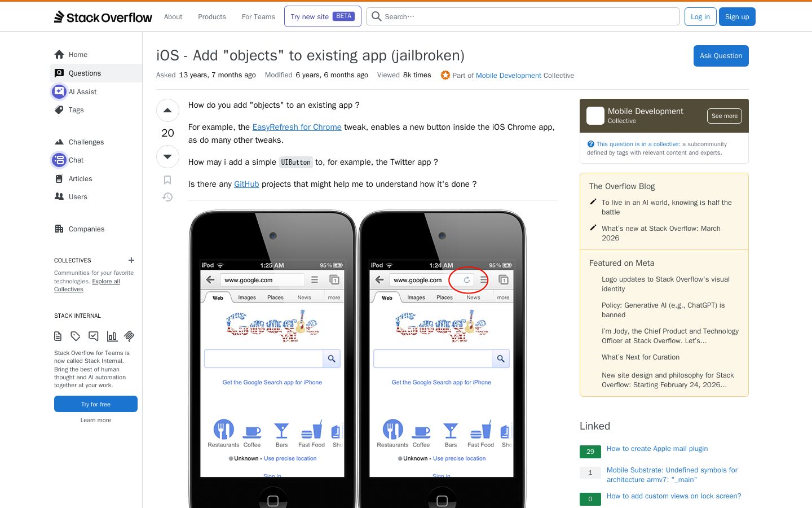Click the Stack Internal bar chart icon
This screenshot has width=812, height=508.
coord(112,336)
